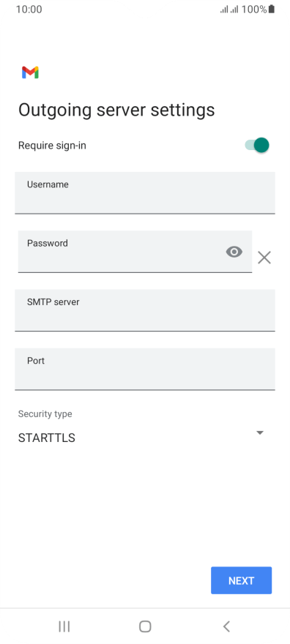Tap the Android back navigation icon
Screen dimensions: 290x644
(x=226, y=626)
